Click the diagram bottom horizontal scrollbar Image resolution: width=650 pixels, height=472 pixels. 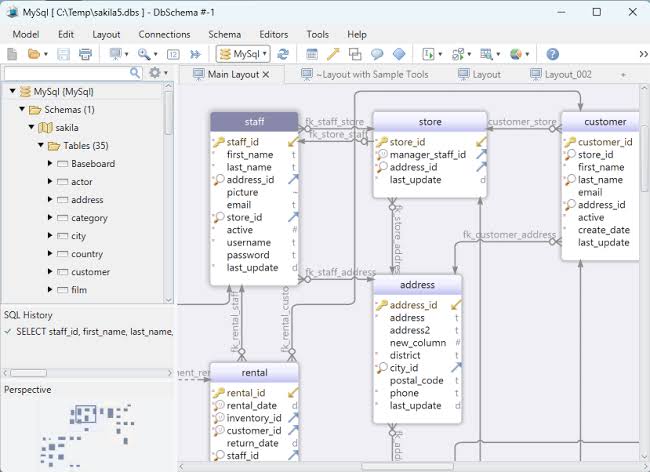click(x=408, y=467)
